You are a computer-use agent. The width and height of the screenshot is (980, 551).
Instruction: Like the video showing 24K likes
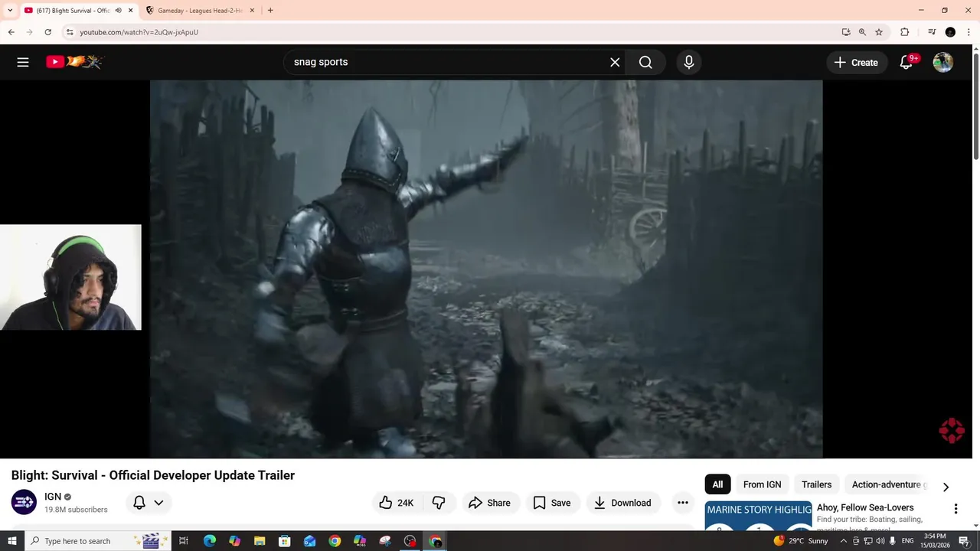(x=397, y=503)
